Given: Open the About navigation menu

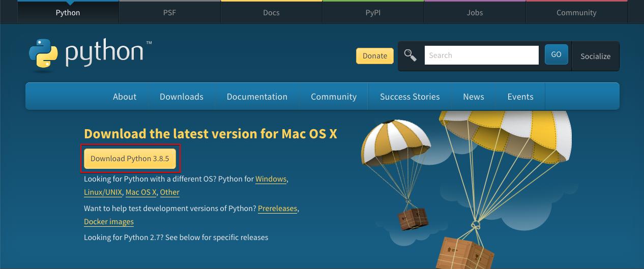Looking at the screenshot, I should click(125, 97).
